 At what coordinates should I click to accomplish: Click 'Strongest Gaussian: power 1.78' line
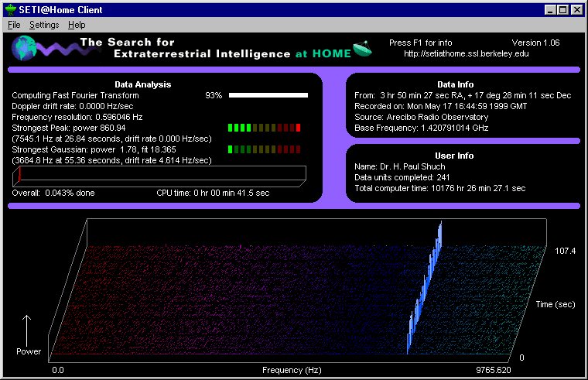click(94, 149)
